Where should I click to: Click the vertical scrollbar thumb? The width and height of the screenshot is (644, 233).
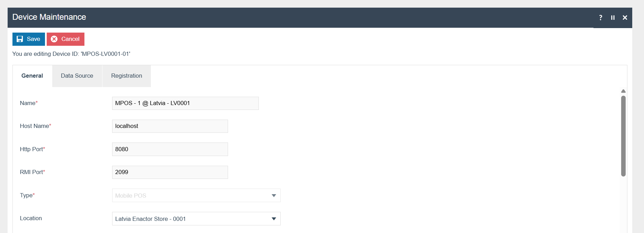623,136
